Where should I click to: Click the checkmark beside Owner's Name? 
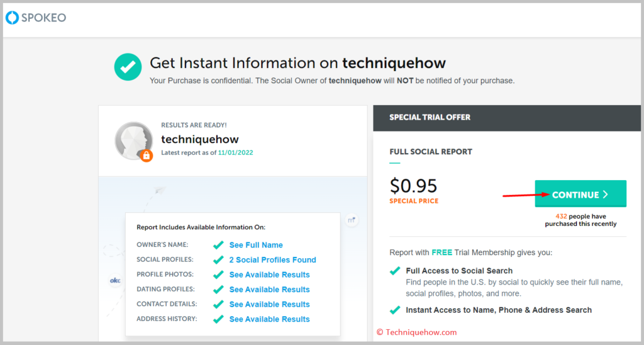click(x=218, y=245)
